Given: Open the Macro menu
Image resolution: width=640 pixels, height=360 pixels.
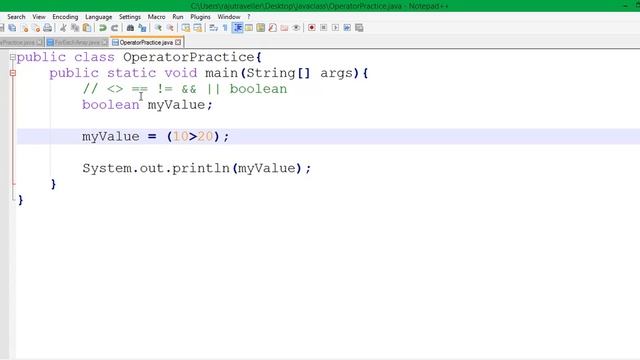Looking at the screenshot, I should point(156,17).
